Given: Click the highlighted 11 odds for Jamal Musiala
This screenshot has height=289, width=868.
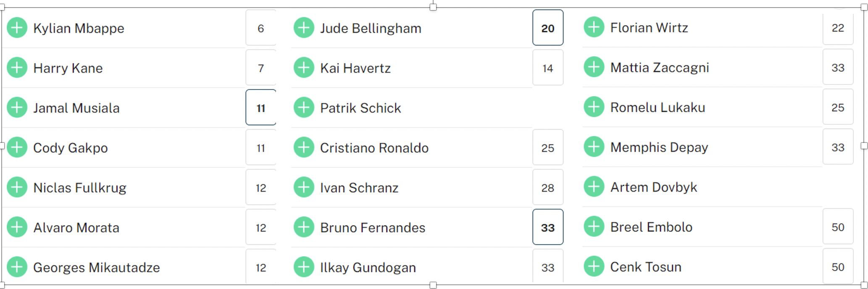Looking at the screenshot, I should (261, 108).
